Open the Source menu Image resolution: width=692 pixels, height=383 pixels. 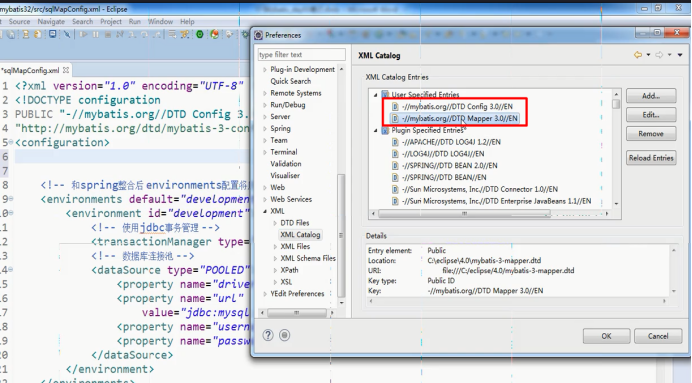[19, 21]
